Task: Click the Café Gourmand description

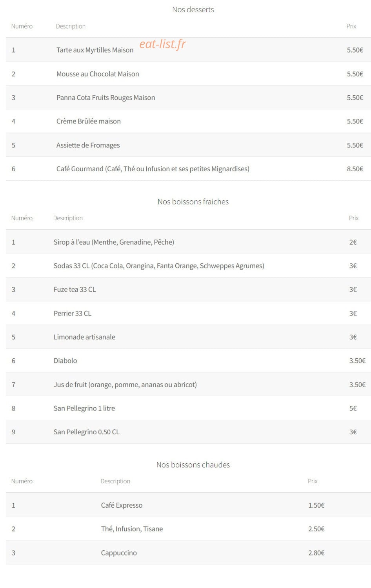Action: point(153,169)
